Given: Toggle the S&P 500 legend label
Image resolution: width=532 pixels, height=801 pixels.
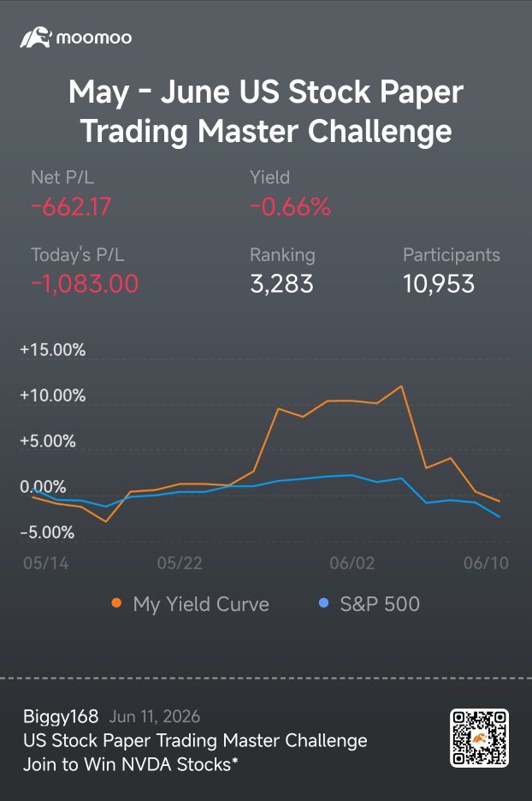Looking at the screenshot, I should (380, 604).
